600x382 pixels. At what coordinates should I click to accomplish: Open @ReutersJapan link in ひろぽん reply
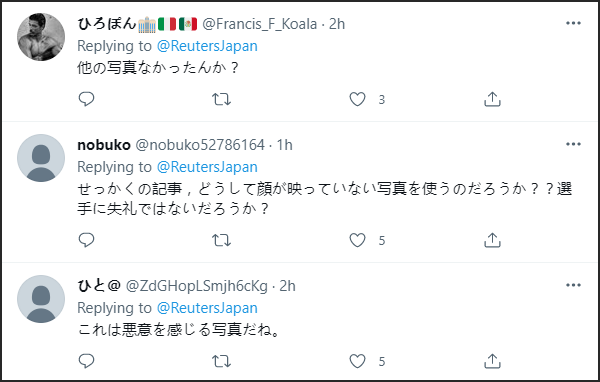coord(207,46)
